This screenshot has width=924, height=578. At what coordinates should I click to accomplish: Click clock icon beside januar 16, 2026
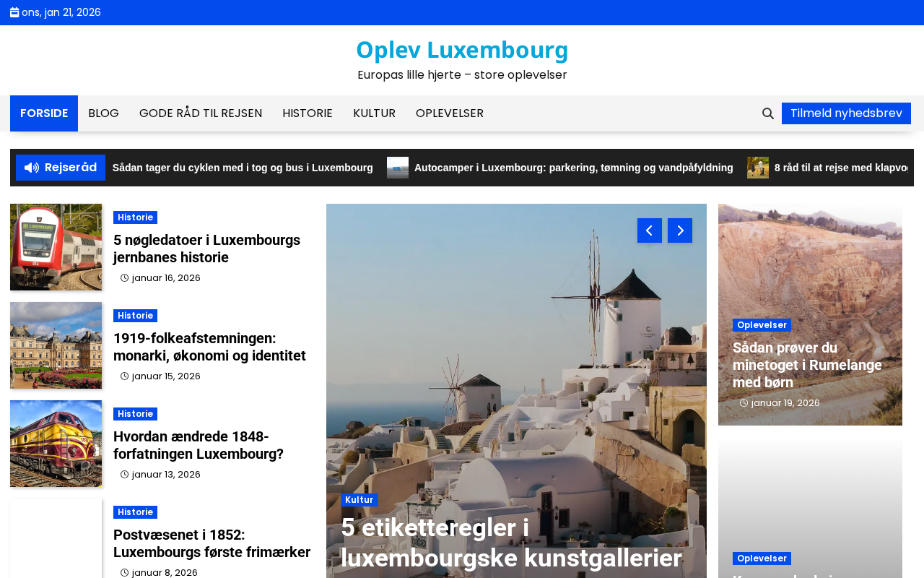(x=125, y=278)
